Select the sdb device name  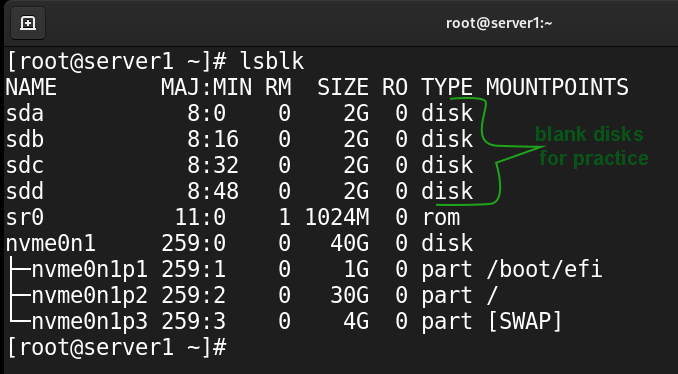coord(25,139)
